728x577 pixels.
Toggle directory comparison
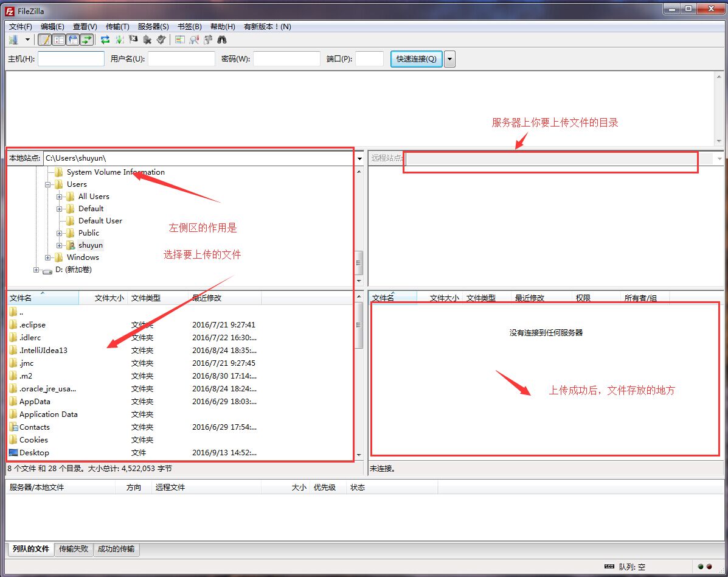click(x=194, y=40)
